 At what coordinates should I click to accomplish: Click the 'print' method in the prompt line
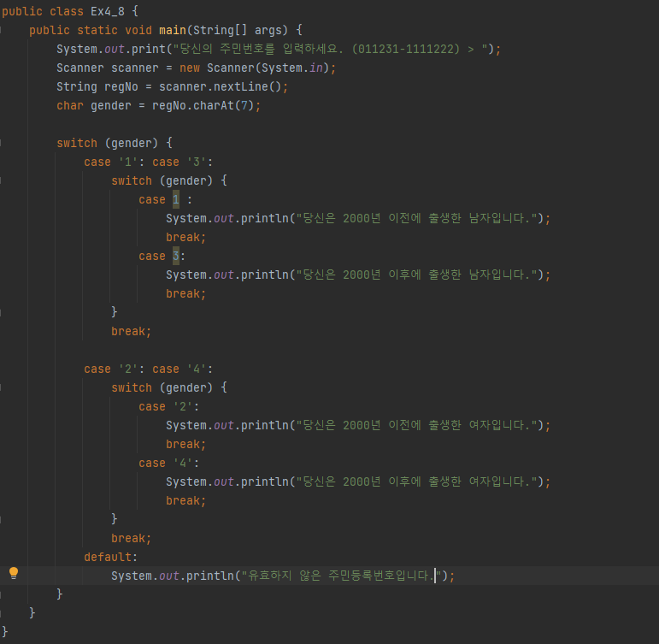point(149,50)
